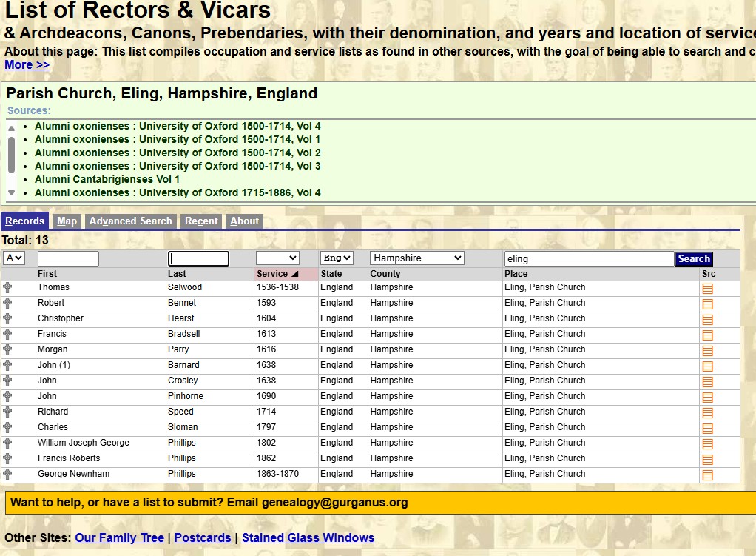Open the letter A filter dropdown
Screen dimensions: 756x556
click(14, 258)
